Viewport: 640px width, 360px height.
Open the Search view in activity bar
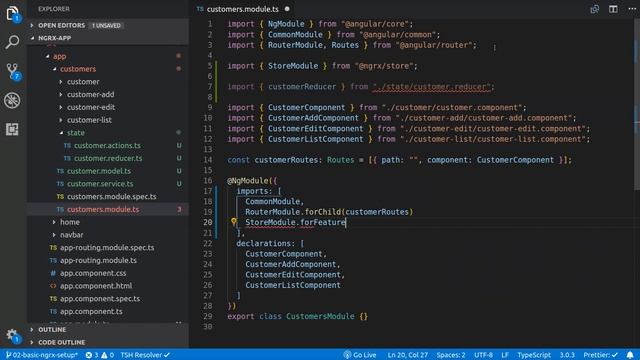(12, 42)
